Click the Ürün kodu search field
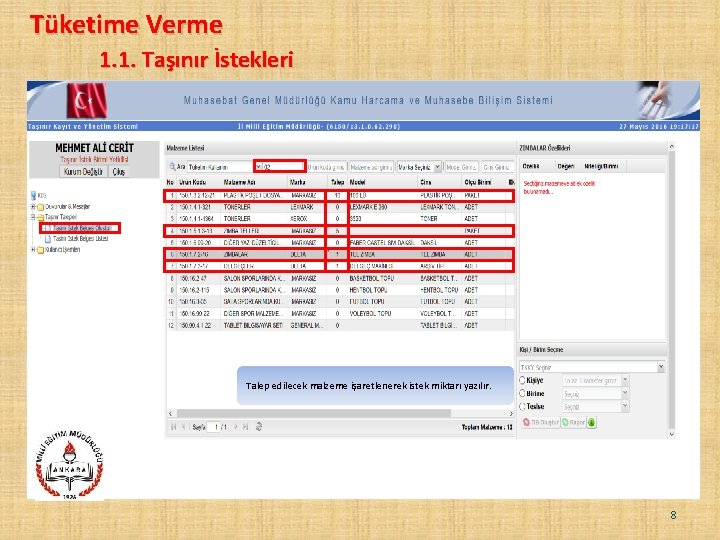This screenshot has width=720, height=540. point(326,167)
